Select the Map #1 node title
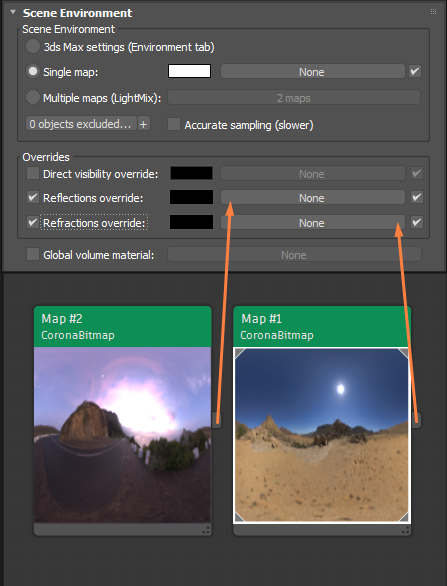Screen dimensions: 447x586 point(261,318)
